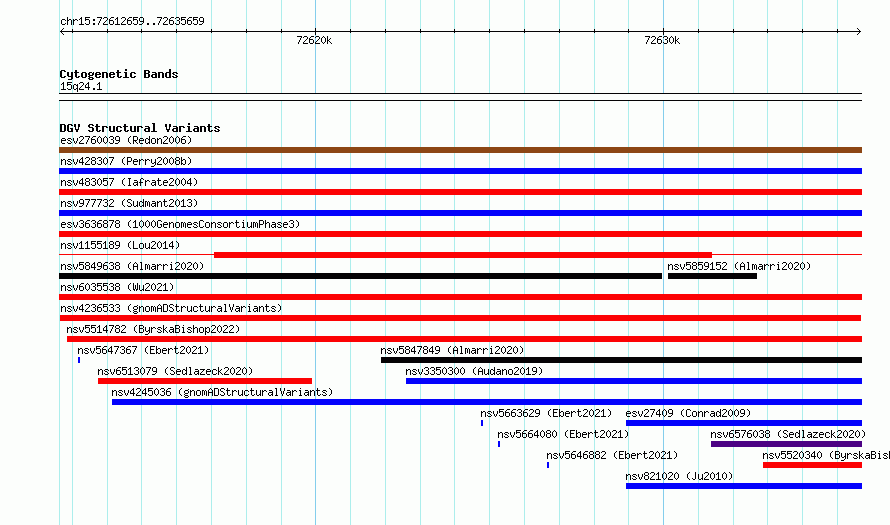This screenshot has height=525, width=890.
Task: Select the 15q24.1 band label
Action: click(81, 86)
